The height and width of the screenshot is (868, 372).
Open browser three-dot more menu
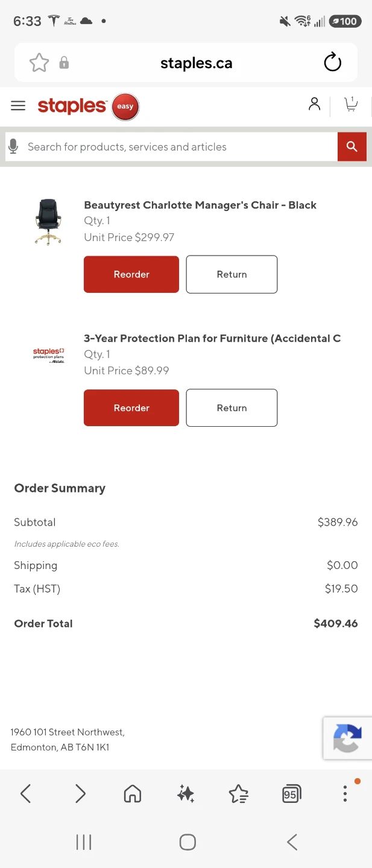[345, 794]
